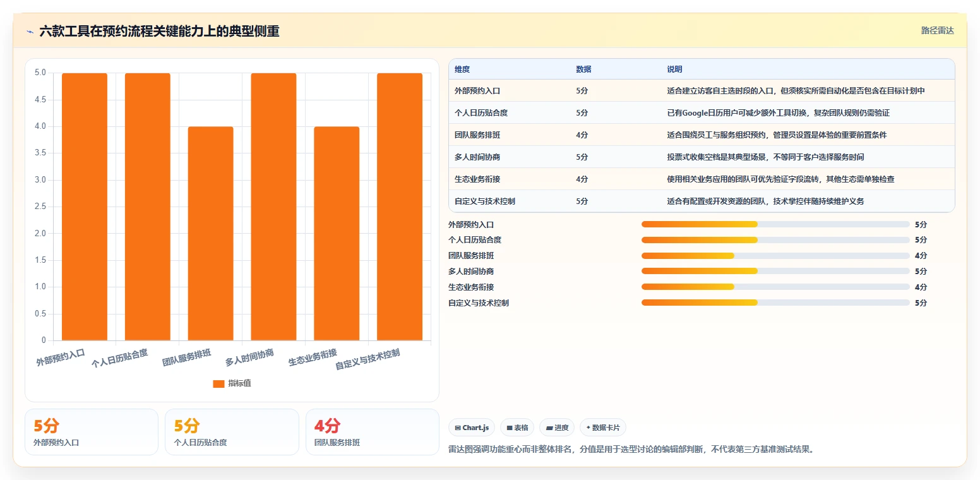The width and height of the screenshot is (980, 480).
Task: Click the 4分 value beside the 生态业务衔接 progress bar
Action: 921,287
